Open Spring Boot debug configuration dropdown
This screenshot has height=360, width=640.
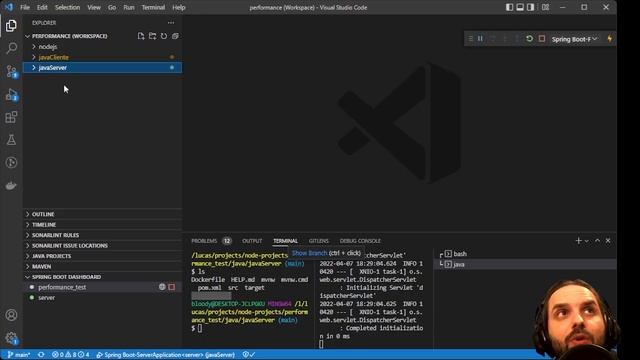coord(574,39)
